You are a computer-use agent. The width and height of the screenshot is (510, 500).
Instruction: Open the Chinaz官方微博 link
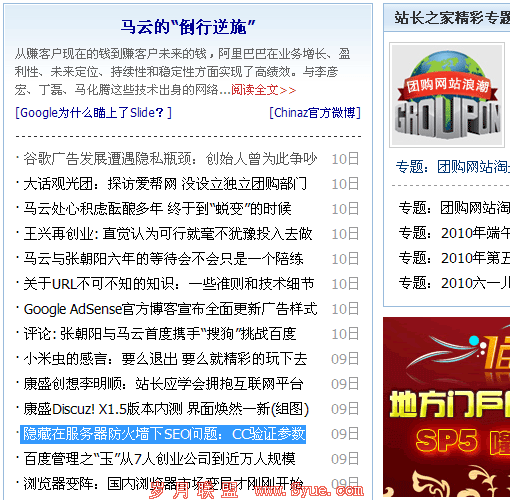[x=315, y=113]
